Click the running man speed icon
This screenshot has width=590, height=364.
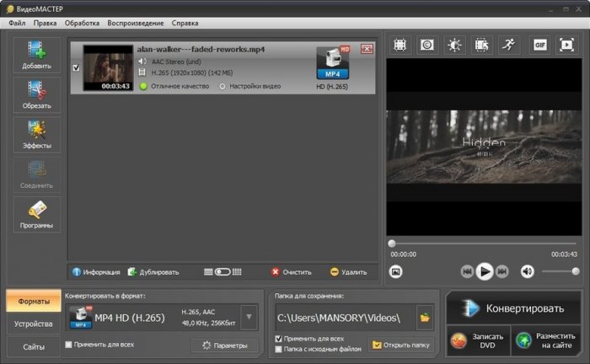(508, 44)
